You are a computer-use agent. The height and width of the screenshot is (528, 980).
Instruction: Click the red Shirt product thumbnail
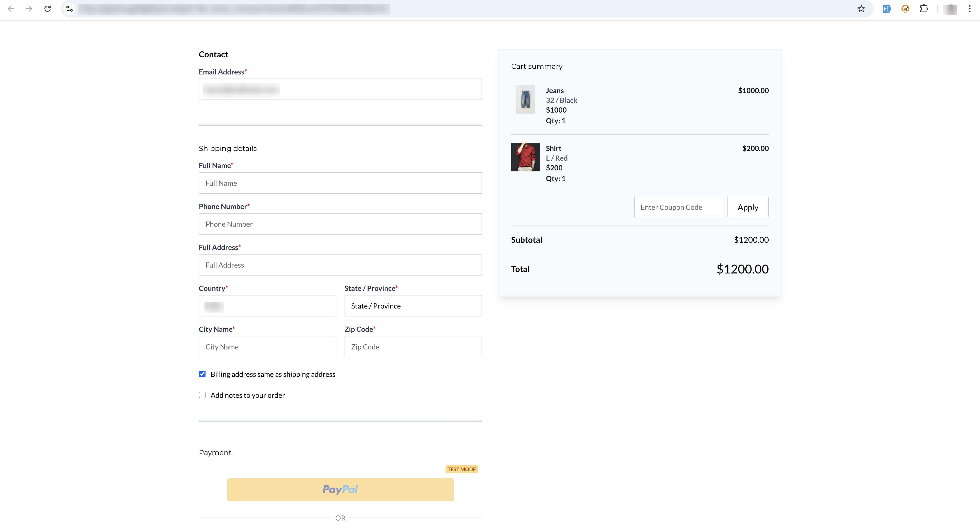click(525, 157)
